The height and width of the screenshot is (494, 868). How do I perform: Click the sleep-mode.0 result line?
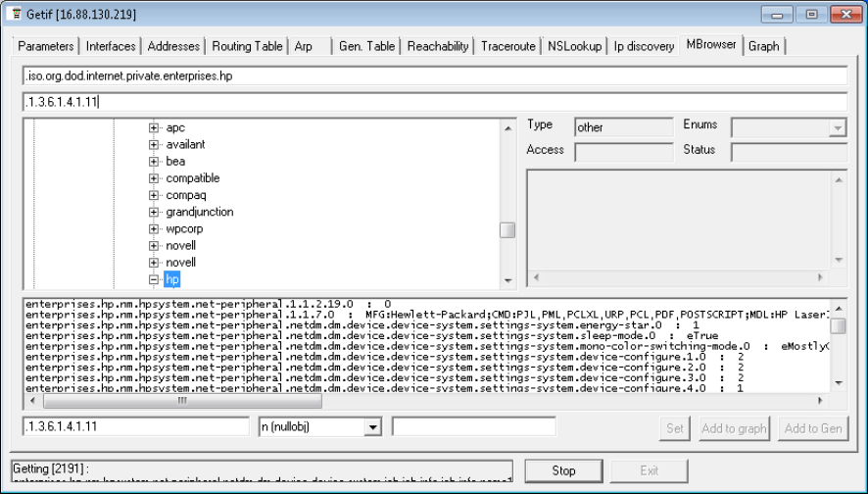pos(372,335)
